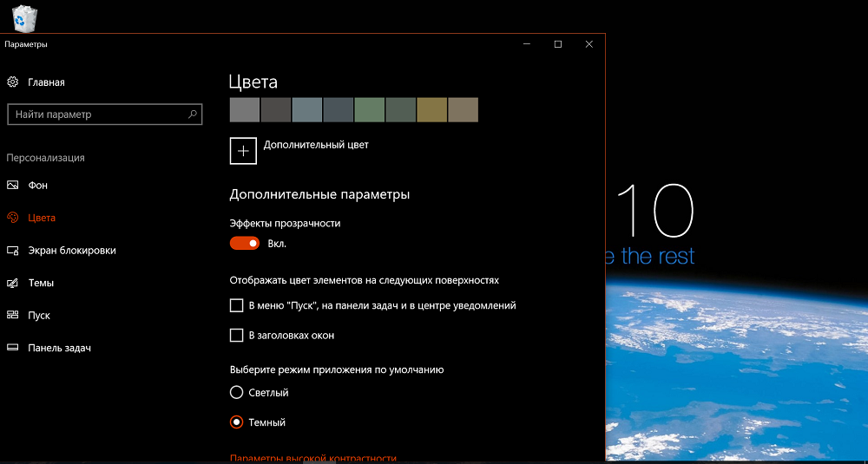Pick the sage green fifth swatch

pyautogui.click(x=369, y=110)
